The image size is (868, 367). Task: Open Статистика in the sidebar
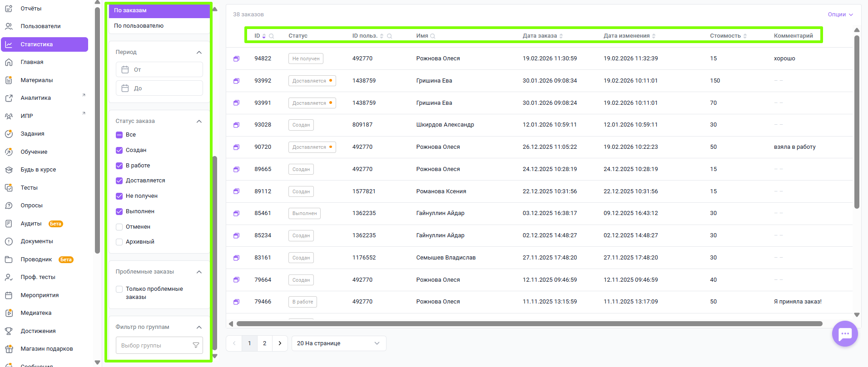tap(45, 44)
